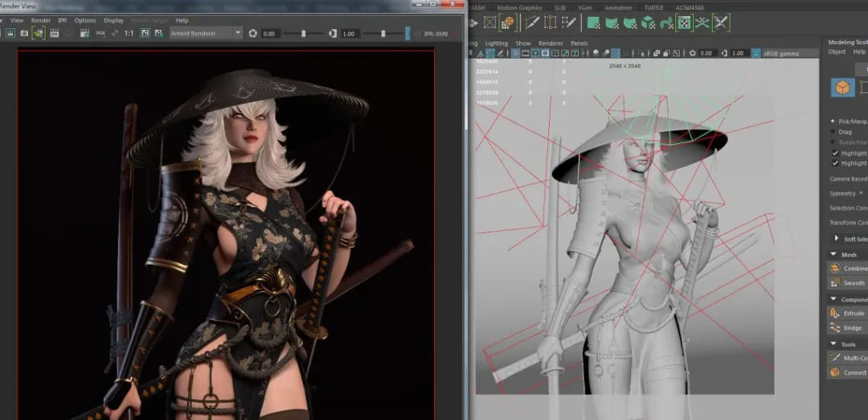Screen dimensions: 868x420
Task: Toggle the first Highlight checkbox
Action: 834,153
